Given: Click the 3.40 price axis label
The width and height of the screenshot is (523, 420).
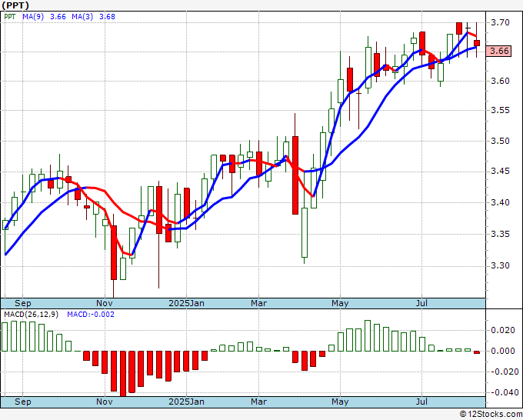Looking at the screenshot, I should point(500,202).
